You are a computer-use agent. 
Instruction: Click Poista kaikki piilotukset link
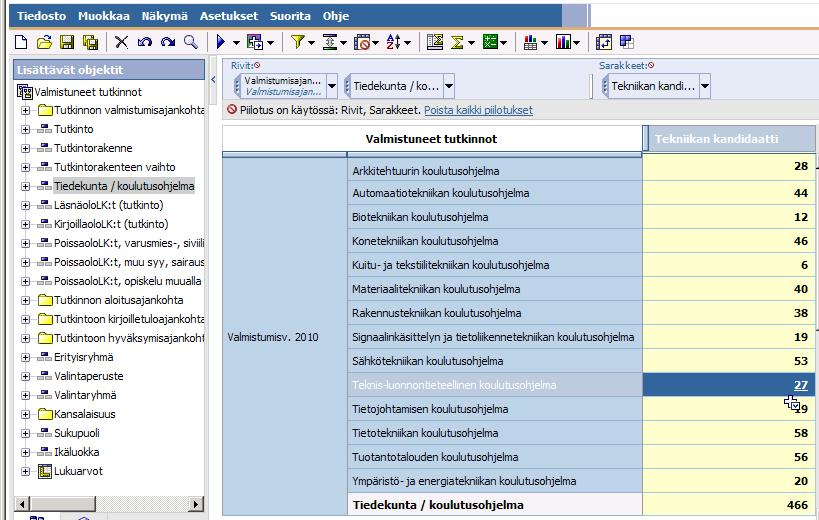coord(478,110)
